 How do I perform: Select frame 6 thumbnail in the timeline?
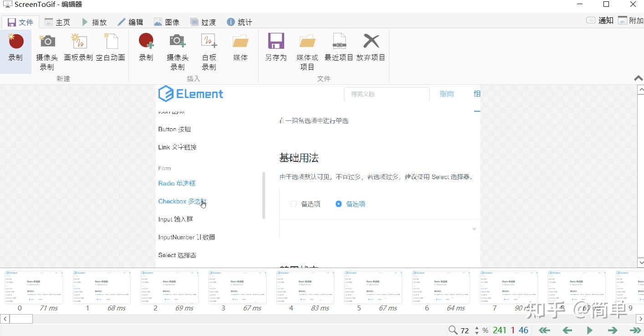click(x=441, y=287)
